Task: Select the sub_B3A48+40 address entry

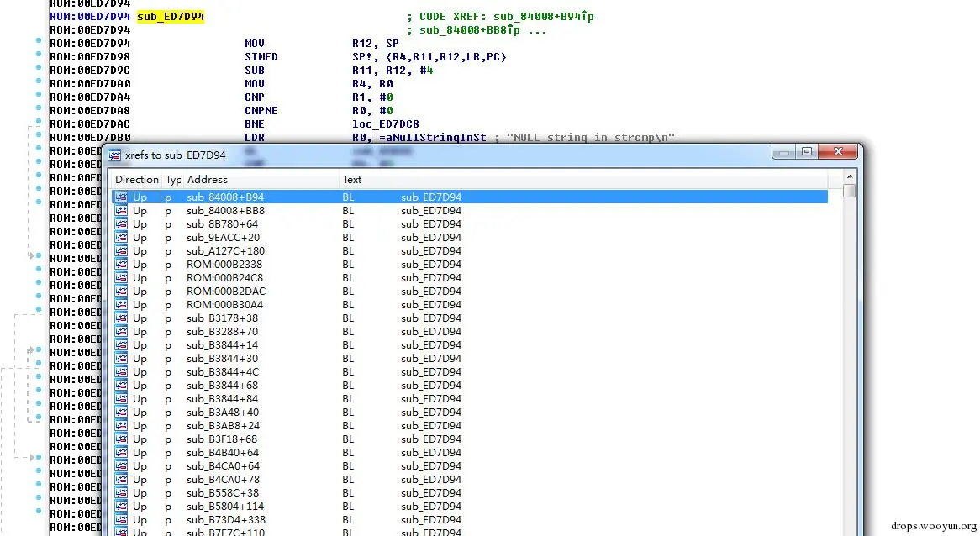Action: click(x=223, y=412)
